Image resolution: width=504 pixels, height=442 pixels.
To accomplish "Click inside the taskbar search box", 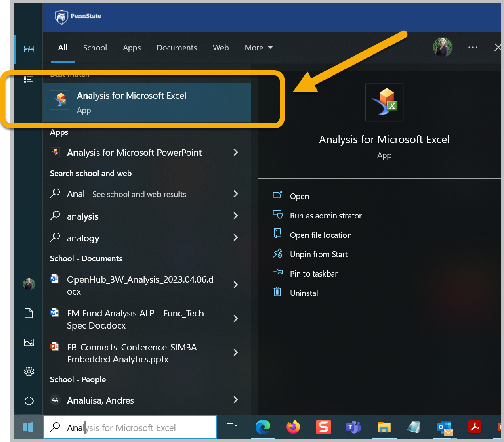I will [129, 427].
